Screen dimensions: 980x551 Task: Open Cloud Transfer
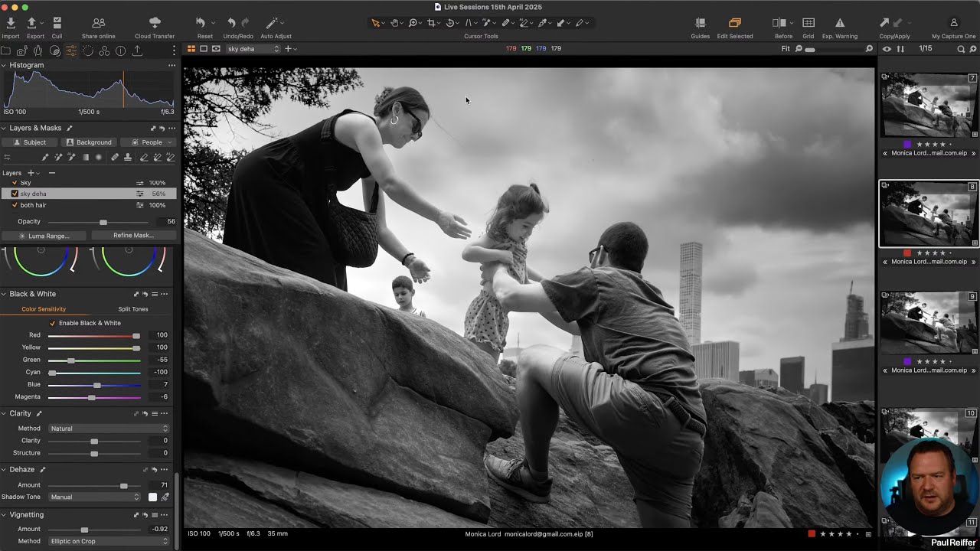(x=155, y=23)
